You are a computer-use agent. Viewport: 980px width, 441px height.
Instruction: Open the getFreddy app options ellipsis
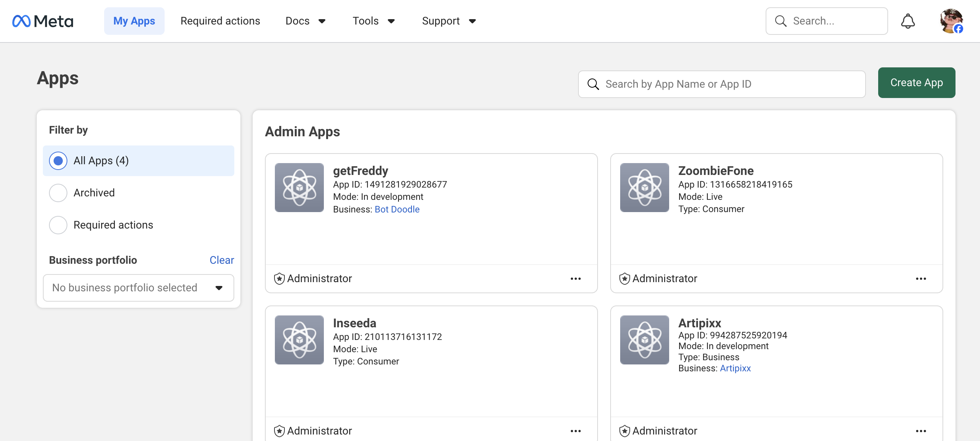[575, 279]
